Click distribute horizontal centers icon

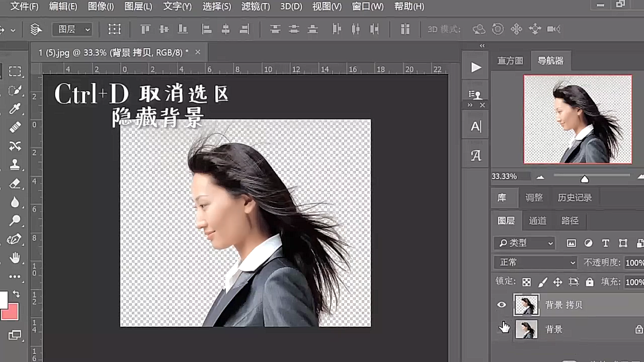(356, 29)
